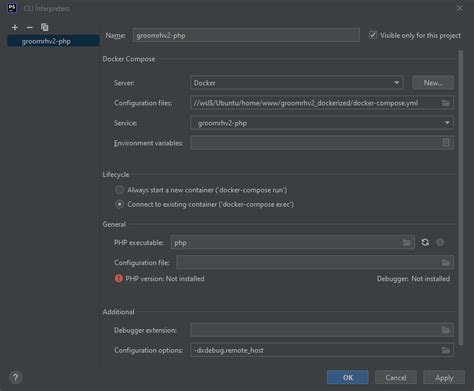Viewport: 474px width, 391px height.
Task: Click the 'Debugger: Not installed' text
Action: point(413,279)
